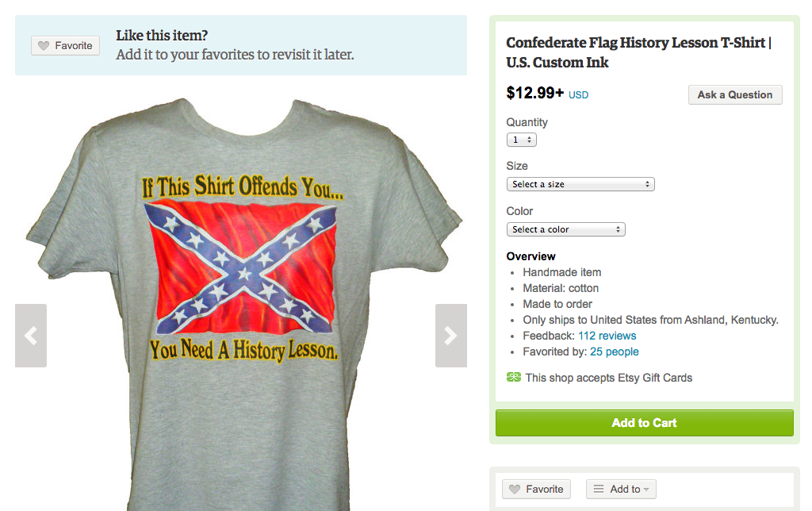812x511 pixels.
Task: Open the 25 people favorited link
Action: (614, 352)
